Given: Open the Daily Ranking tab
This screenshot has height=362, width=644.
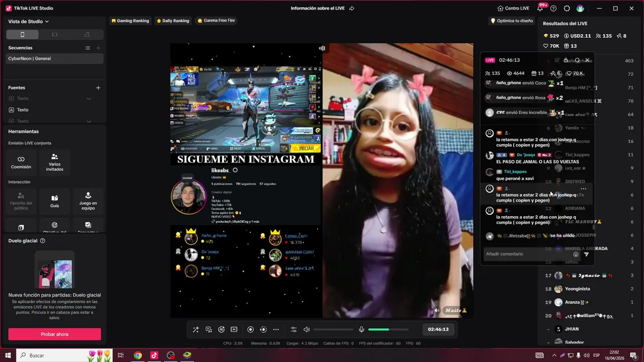Looking at the screenshot, I should click(173, 21).
